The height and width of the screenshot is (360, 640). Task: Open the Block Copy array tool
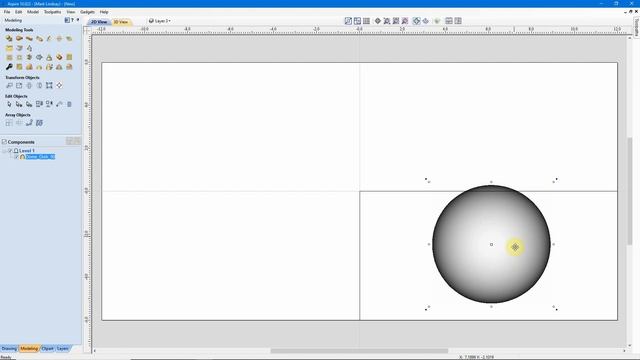click(9, 123)
